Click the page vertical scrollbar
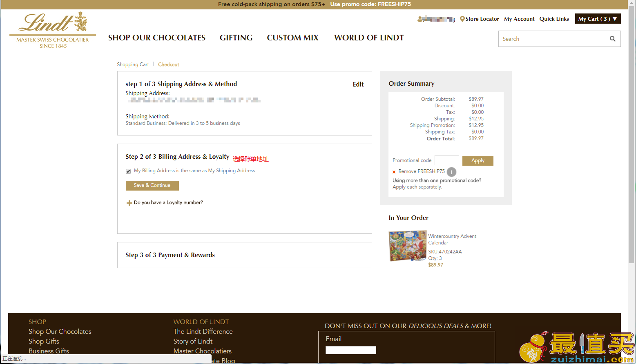The image size is (636, 364). point(632,135)
